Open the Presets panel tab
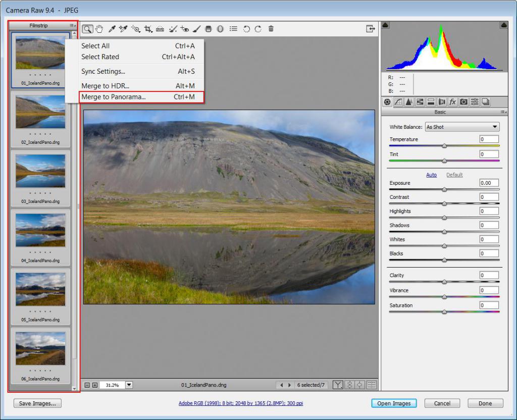This screenshot has width=517, height=420. click(x=475, y=102)
